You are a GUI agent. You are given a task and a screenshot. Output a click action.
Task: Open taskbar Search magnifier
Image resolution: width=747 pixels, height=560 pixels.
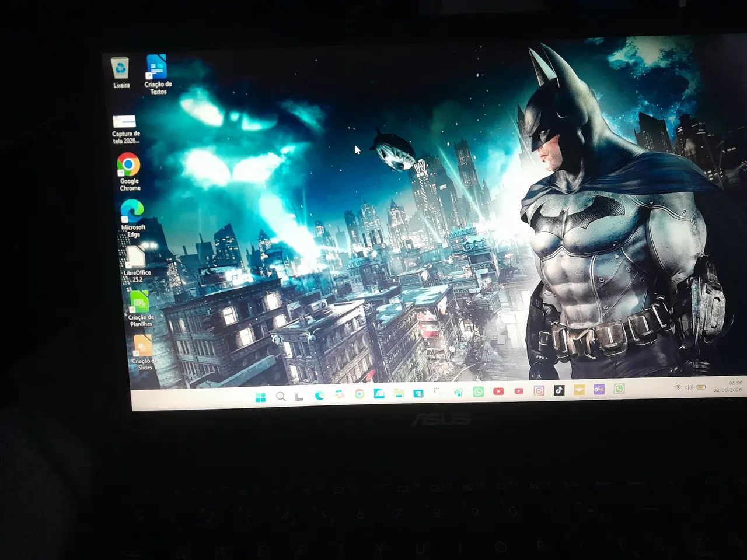(281, 397)
